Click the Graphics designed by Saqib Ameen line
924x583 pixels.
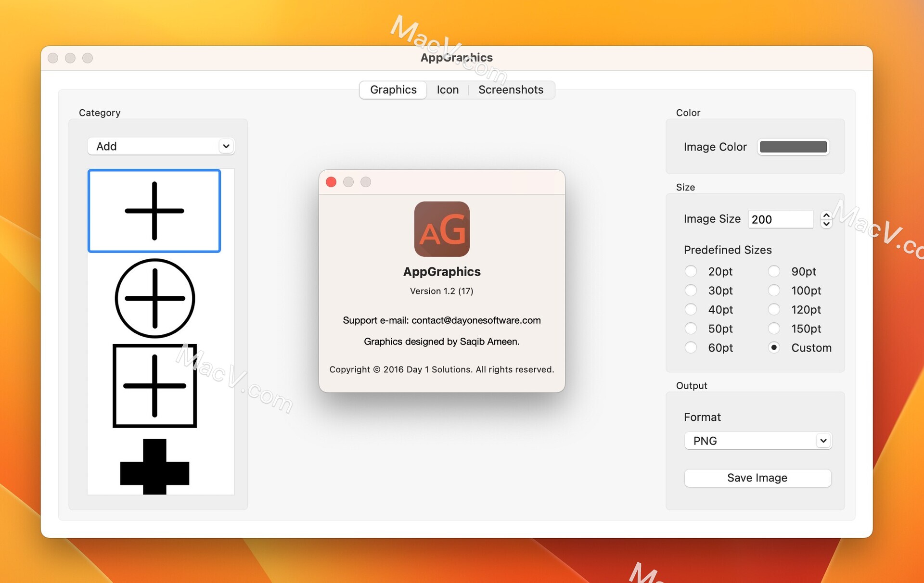tap(442, 342)
